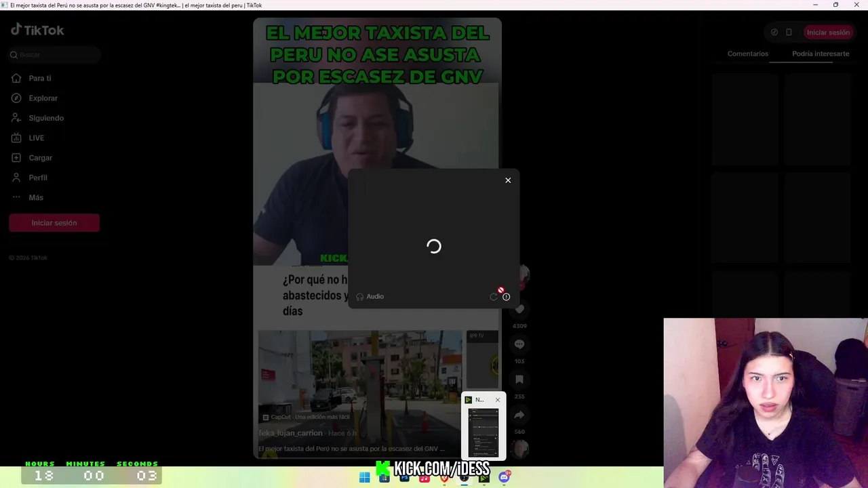The width and height of the screenshot is (868, 488).
Task: Close the taskbar preview popup
Action: 498,400
